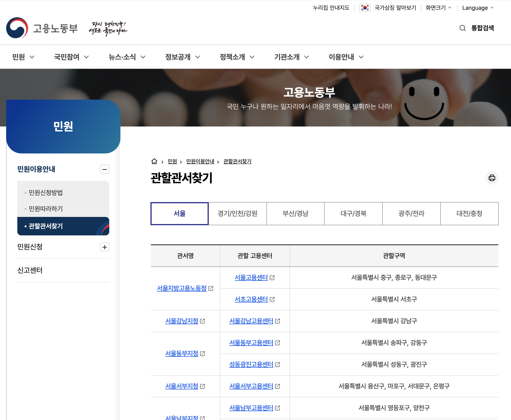Viewport: 511px width, 420px height.
Task: Select 민원따라하기 in the sidebar
Action: [46, 208]
